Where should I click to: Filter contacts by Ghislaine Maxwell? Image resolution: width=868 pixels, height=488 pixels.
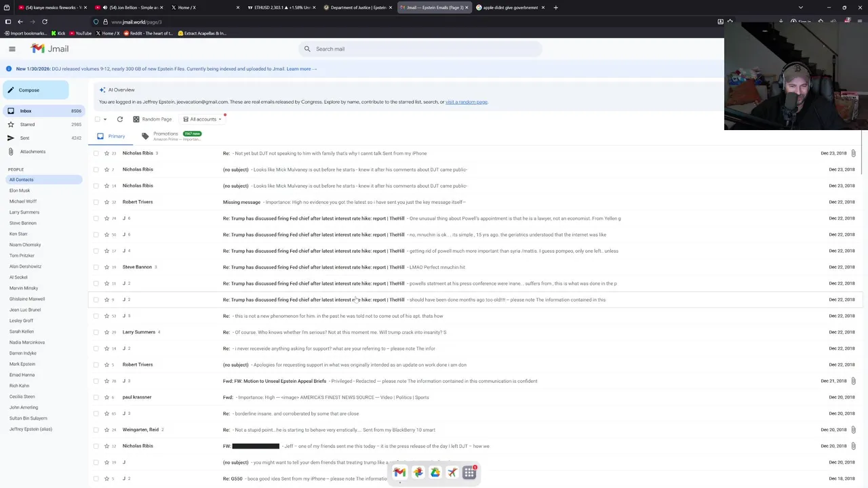(x=27, y=299)
